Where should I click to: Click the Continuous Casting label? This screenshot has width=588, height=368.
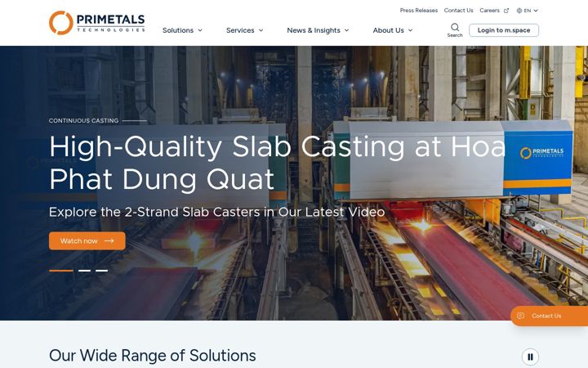(83, 120)
